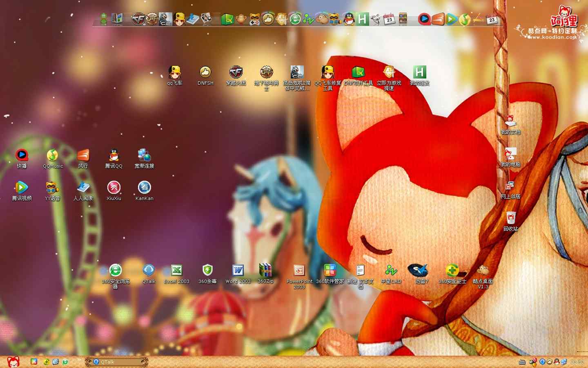Open the YY语音 desktop shortcut
Screen dimensions: 588x368
pyautogui.click(x=52, y=191)
